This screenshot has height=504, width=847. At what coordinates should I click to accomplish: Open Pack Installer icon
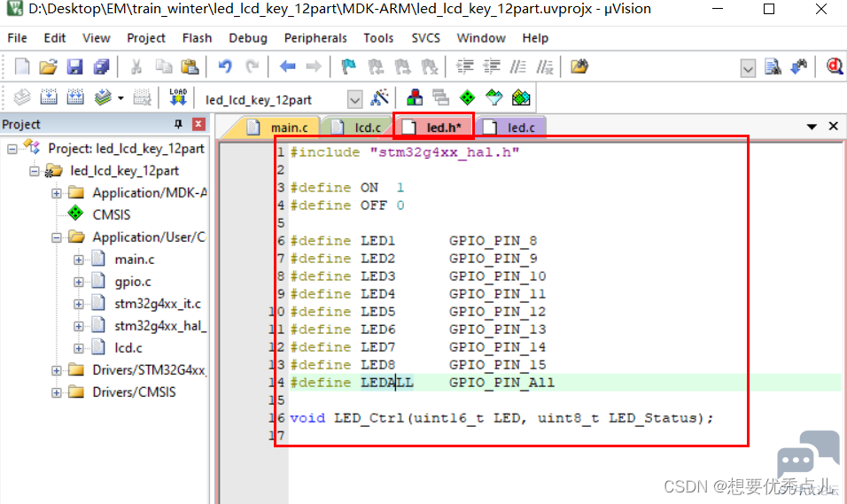tap(521, 97)
